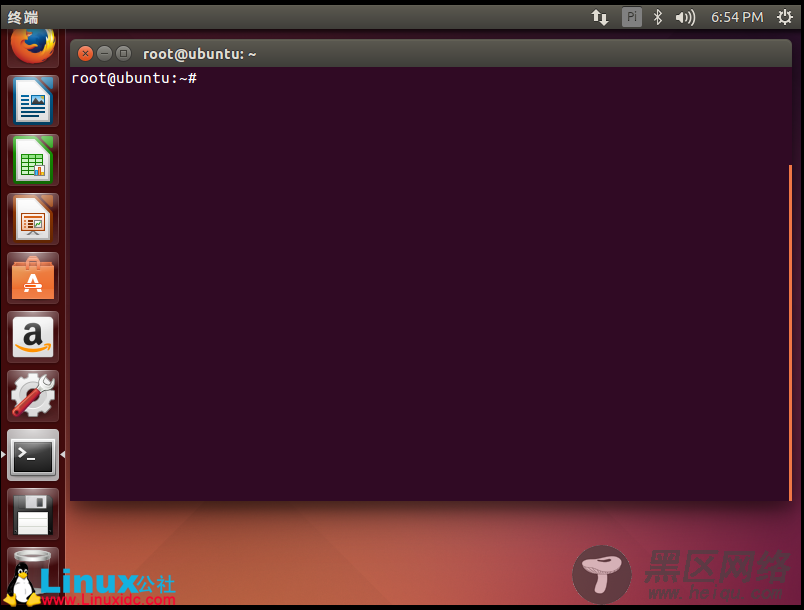This screenshot has width=804, height=610.
Task: Click the 终端 application name in top panel
Action: [x=23, y=17]
